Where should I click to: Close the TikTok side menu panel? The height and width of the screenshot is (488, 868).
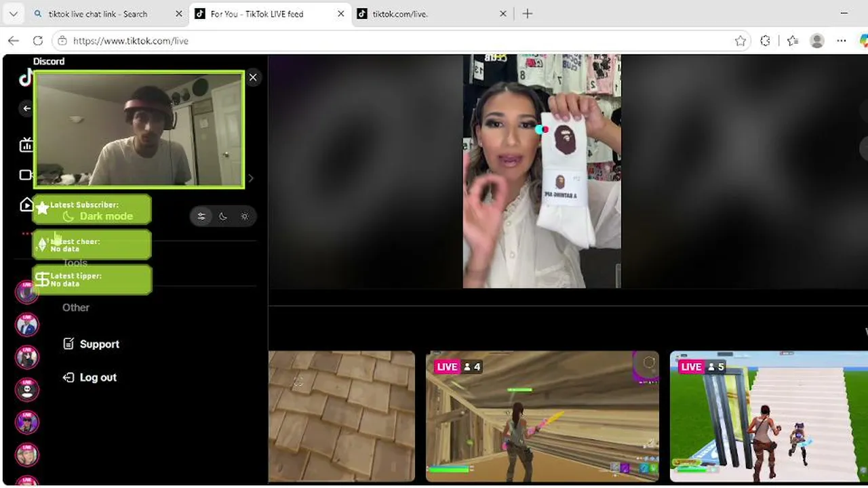click(253, 77)
